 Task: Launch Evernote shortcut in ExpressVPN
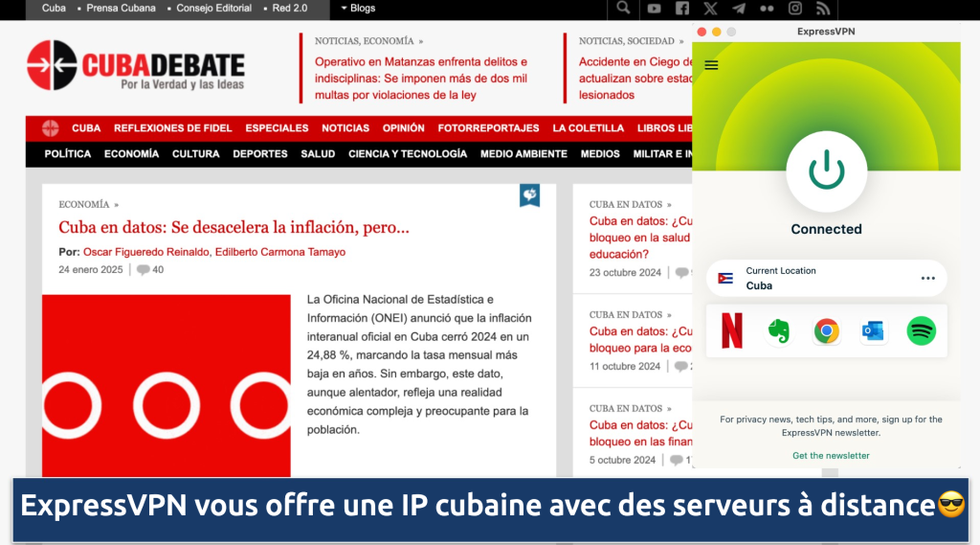[x=779, y=331]
